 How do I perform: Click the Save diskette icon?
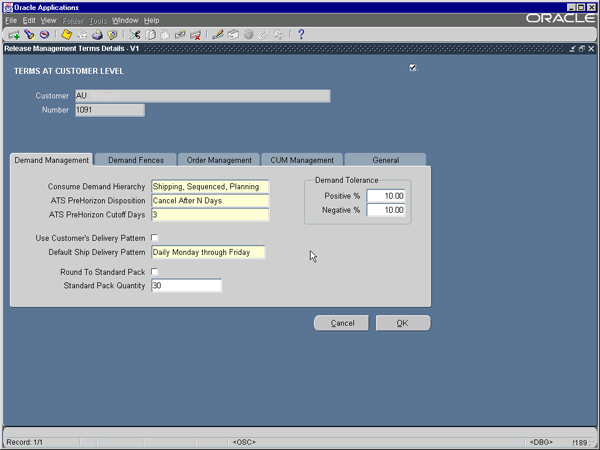(67, 35)
